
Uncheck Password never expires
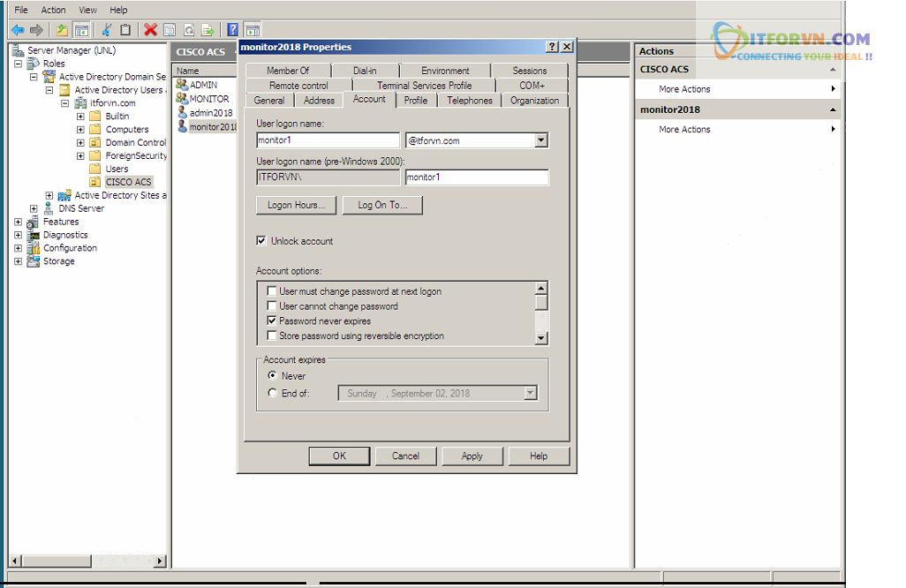click(x=272, y=321)
